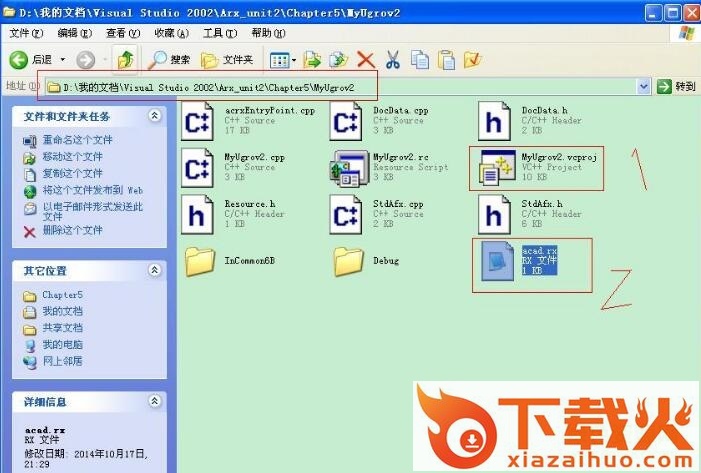The width and height of the screenshot is (701, 473).
Task: Select the acad.rx file icon
Action: (x=497, y=262)
